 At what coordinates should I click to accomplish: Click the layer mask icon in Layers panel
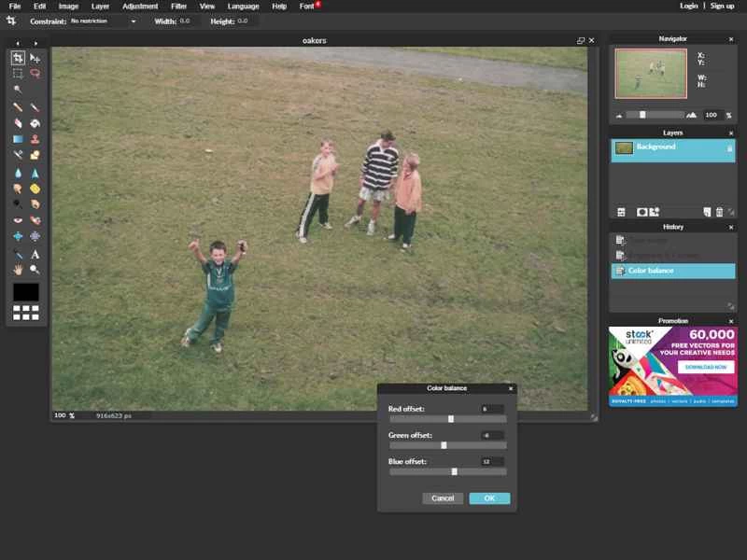tap(642, 212)
